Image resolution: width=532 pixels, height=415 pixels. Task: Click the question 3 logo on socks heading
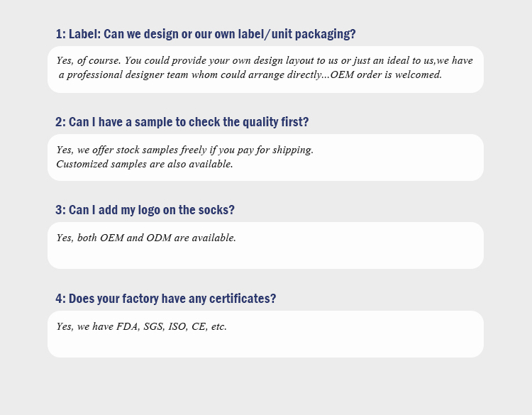145,210
